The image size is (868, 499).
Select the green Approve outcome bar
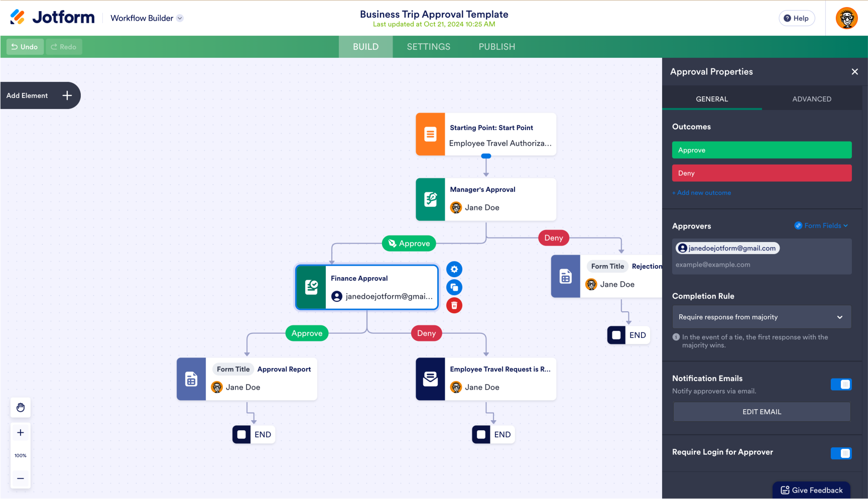pyautogui.click(x=762, y=150)
